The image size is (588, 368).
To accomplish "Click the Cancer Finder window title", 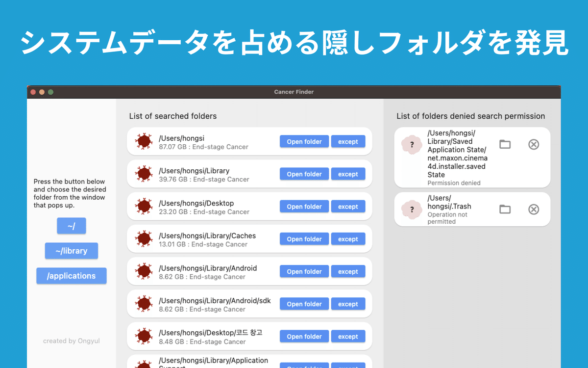I will (x=294, y=92).
